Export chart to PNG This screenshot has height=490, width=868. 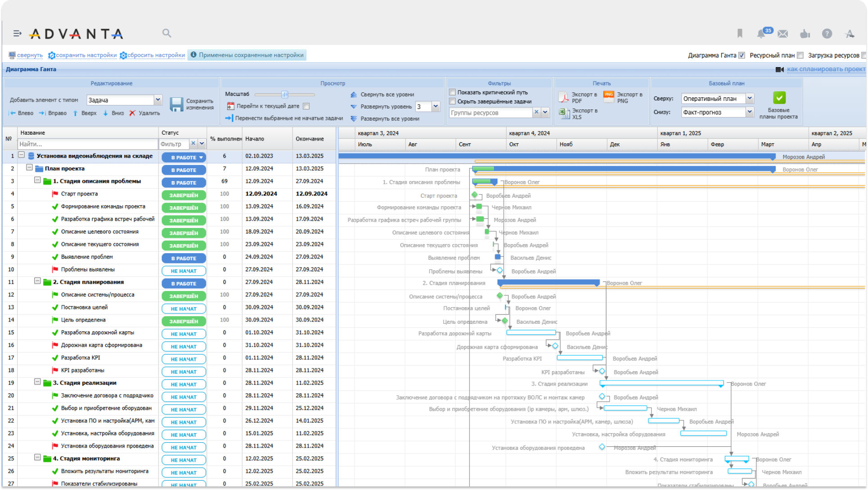[609, 97]
